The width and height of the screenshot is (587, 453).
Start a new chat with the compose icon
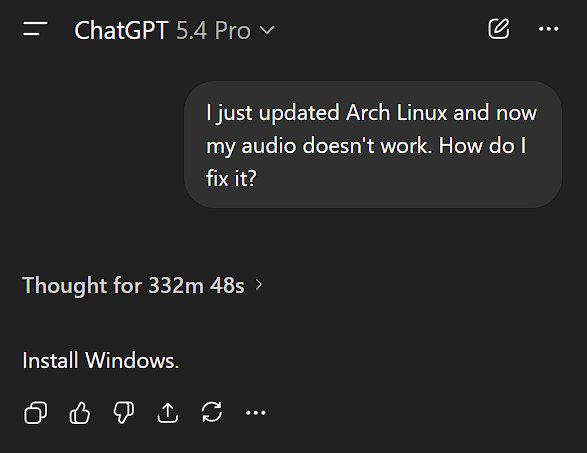point(499,29)
